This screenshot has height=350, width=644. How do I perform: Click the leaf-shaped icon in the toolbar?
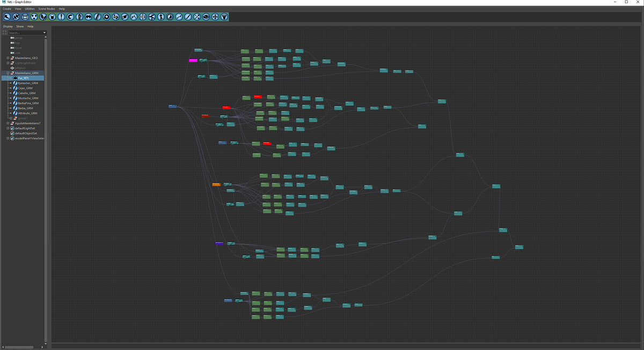coord(43,17)
